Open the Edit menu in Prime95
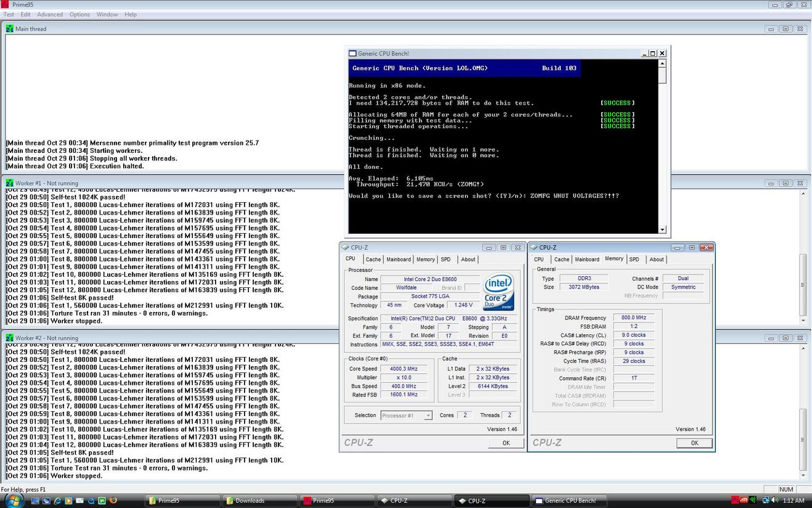 [x=26, y=14]
